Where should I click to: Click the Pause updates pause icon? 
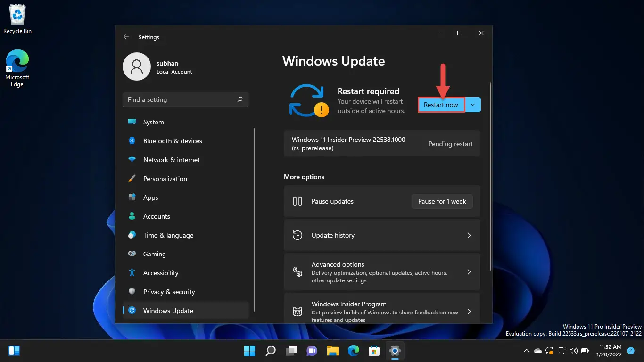click(x=297, y=201)
